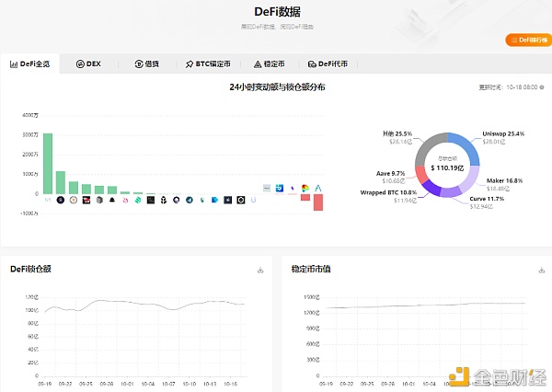Click the gray square dash token icon
This screenshot has height=392, width=552.
[x=267, y=189]
